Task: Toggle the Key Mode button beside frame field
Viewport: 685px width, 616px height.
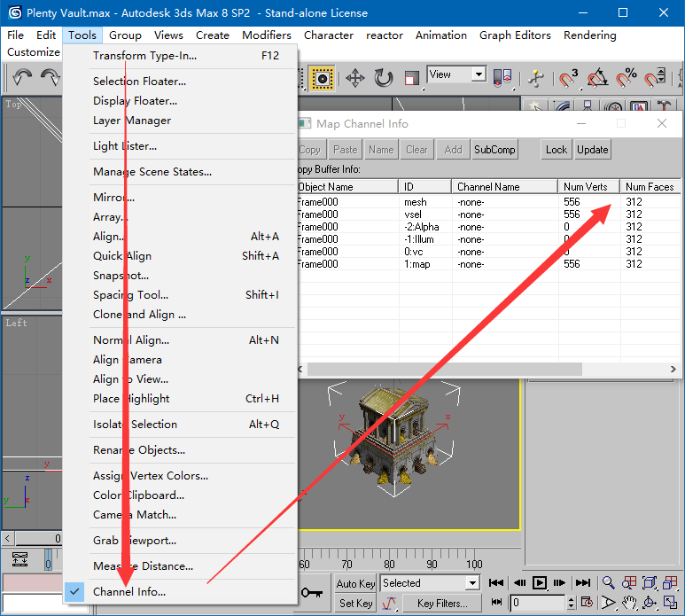Action: point(497,603)
